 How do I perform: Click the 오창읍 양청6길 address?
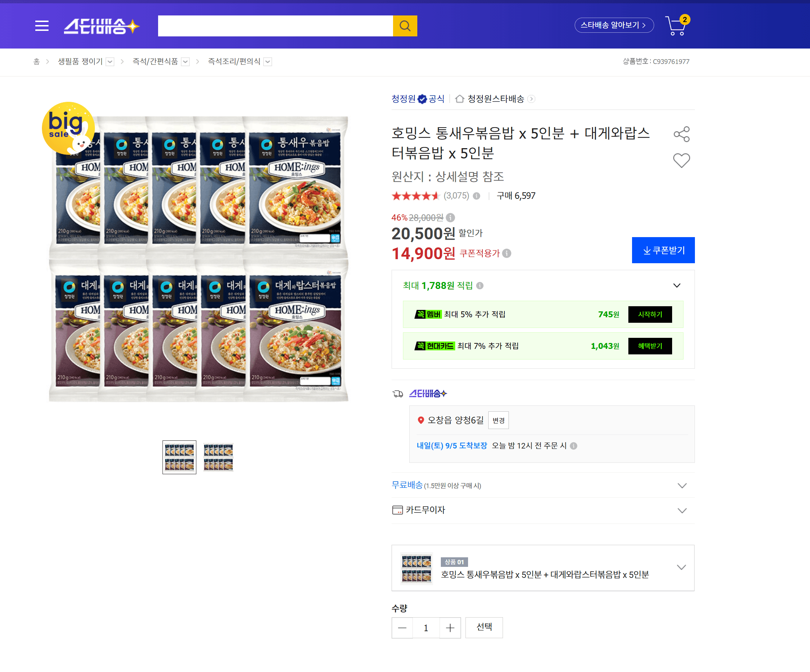point(456,420)
